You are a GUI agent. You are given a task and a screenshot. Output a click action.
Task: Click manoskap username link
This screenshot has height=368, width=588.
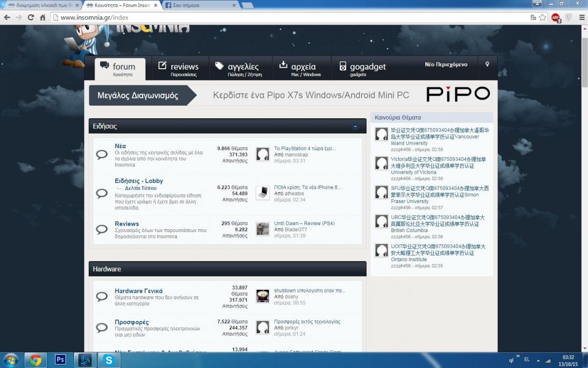point(296,155)
